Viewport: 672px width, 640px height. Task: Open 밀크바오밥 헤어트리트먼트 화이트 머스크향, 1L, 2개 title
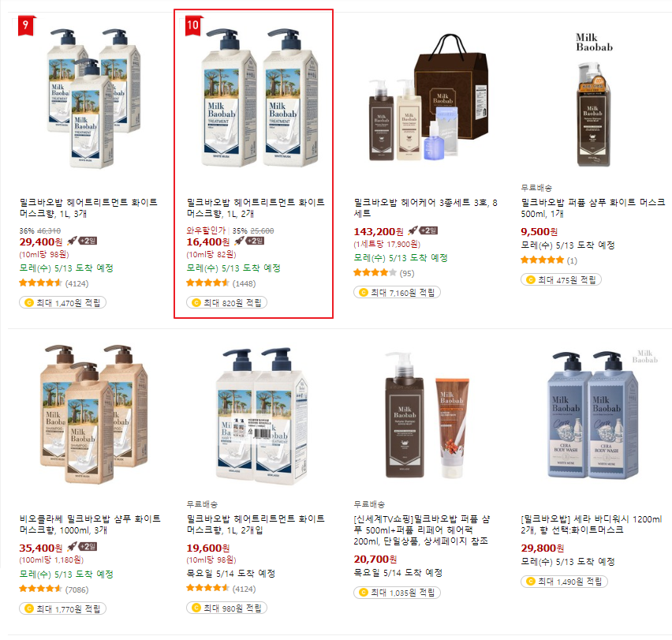(256, 208)
